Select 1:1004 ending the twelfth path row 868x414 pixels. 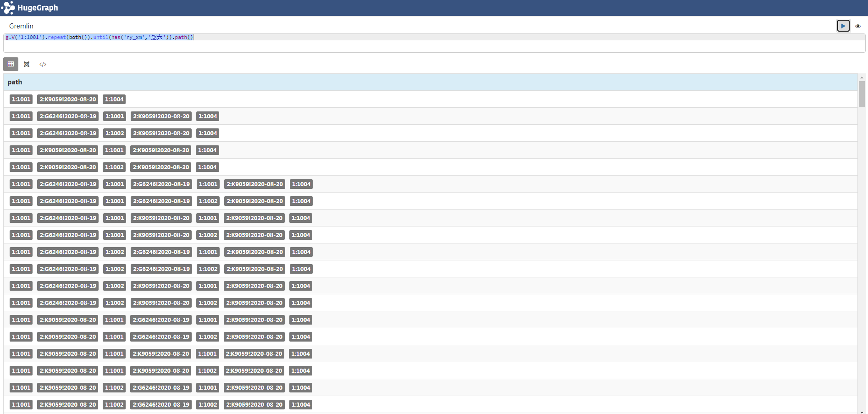301,286
